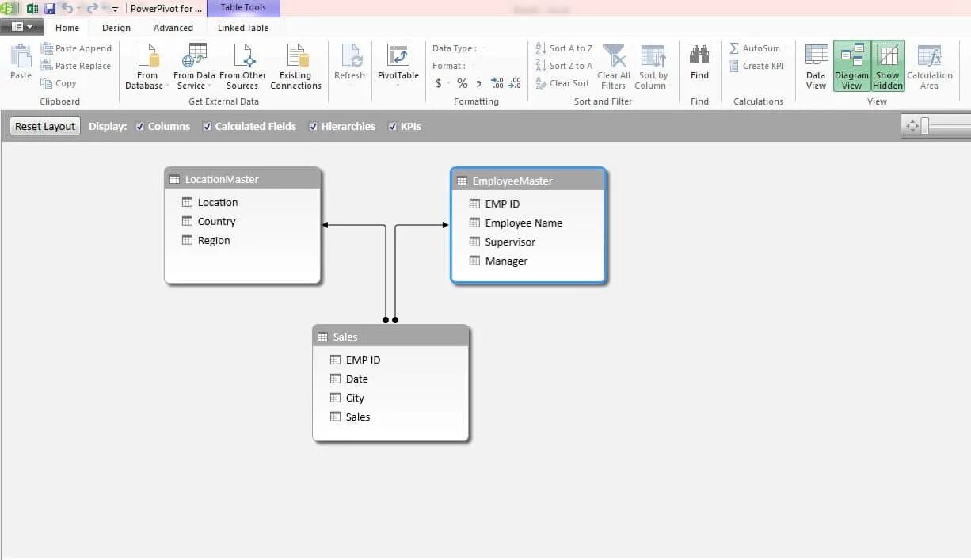This screenshot has width=971, height=560.
Task: Toggle Show Hidden in View group
Action: [888, 67]
